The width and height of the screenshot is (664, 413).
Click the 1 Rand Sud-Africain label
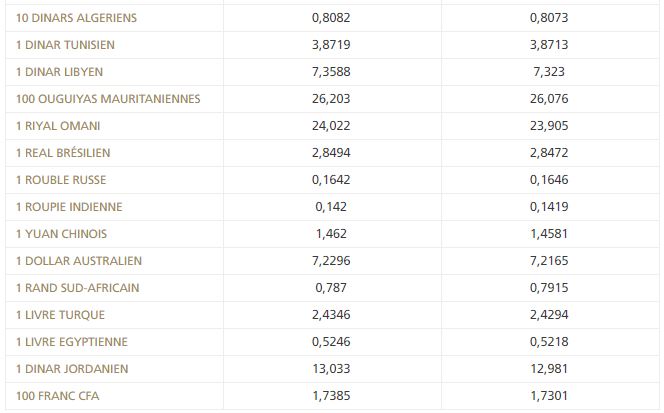(77, 288)
